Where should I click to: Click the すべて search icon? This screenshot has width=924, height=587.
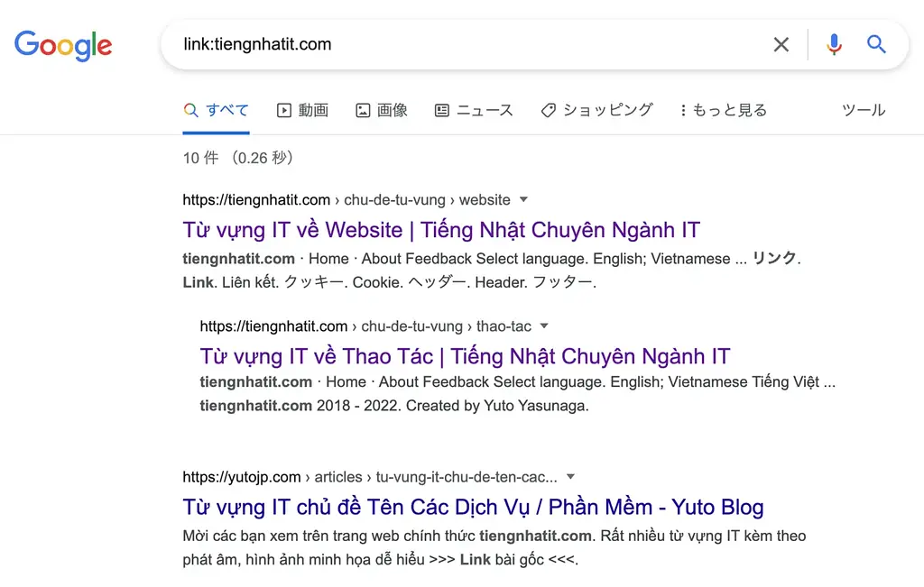(190, 109)
